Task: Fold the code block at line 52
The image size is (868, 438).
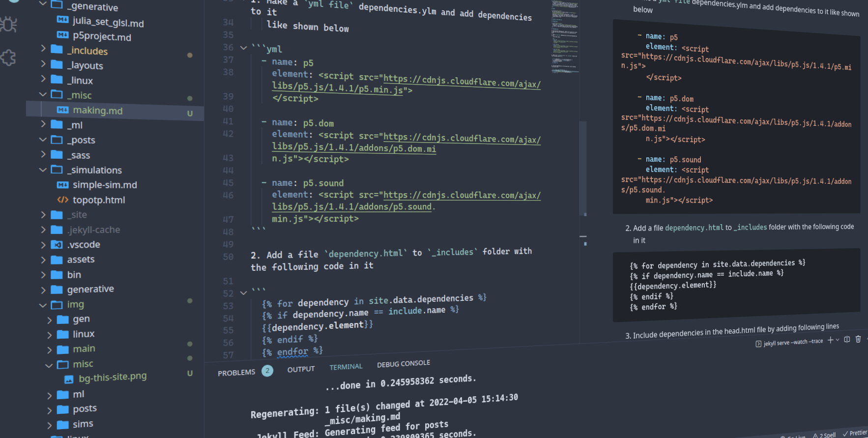Action: point(243,293)
